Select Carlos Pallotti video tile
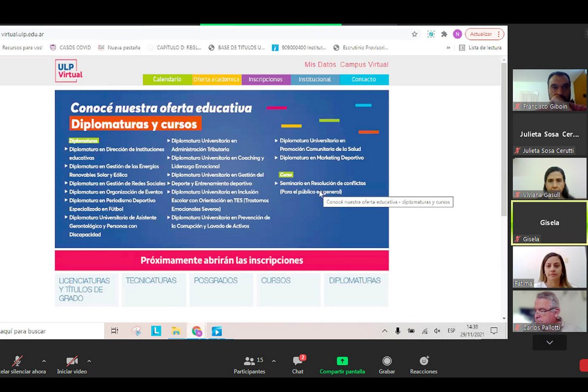Viewport: 588px width, 392px height. click(x=549, y=311)
